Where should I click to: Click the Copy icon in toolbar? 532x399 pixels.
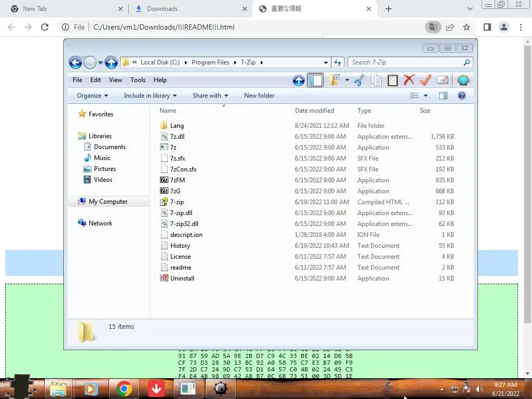pos(376,80)
